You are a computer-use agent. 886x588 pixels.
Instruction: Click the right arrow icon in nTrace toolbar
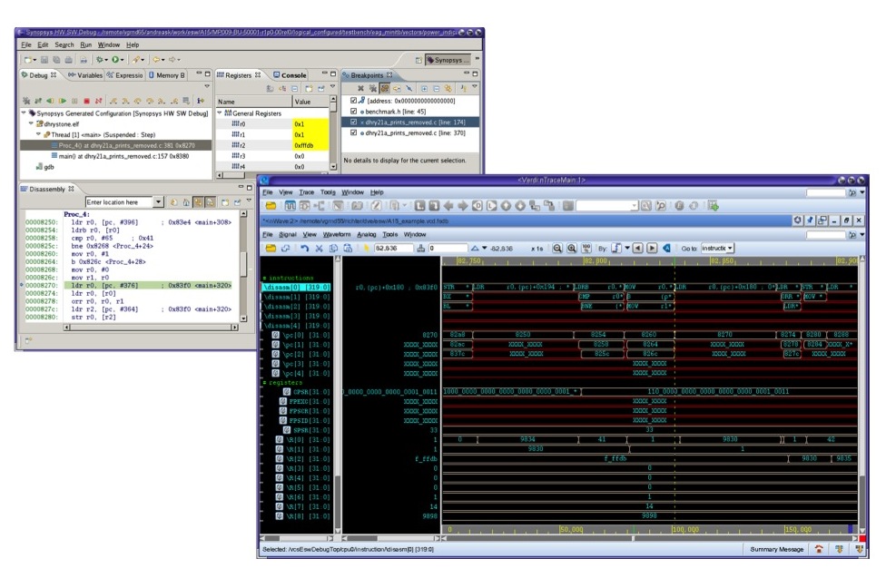pos(463,206)
